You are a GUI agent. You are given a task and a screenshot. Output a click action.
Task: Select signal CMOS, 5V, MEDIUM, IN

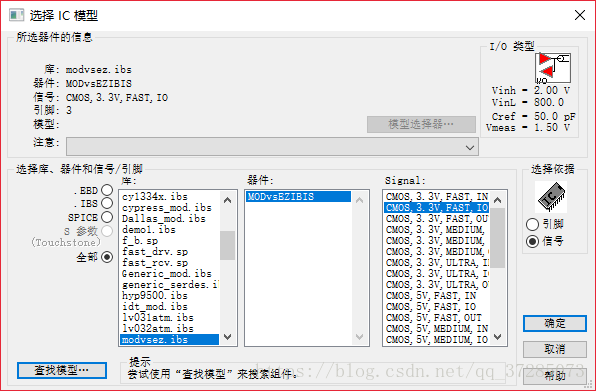tap(436, 329)
